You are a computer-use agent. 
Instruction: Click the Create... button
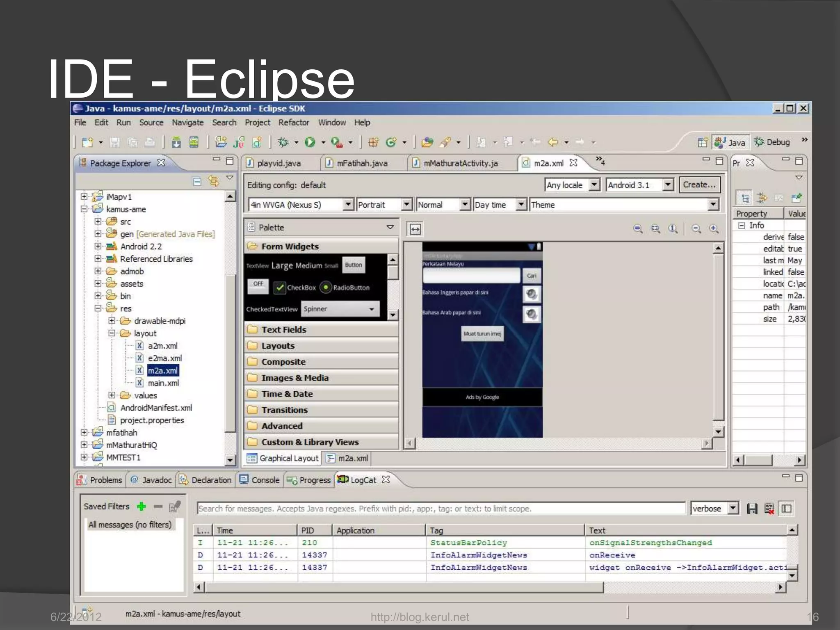699,185
